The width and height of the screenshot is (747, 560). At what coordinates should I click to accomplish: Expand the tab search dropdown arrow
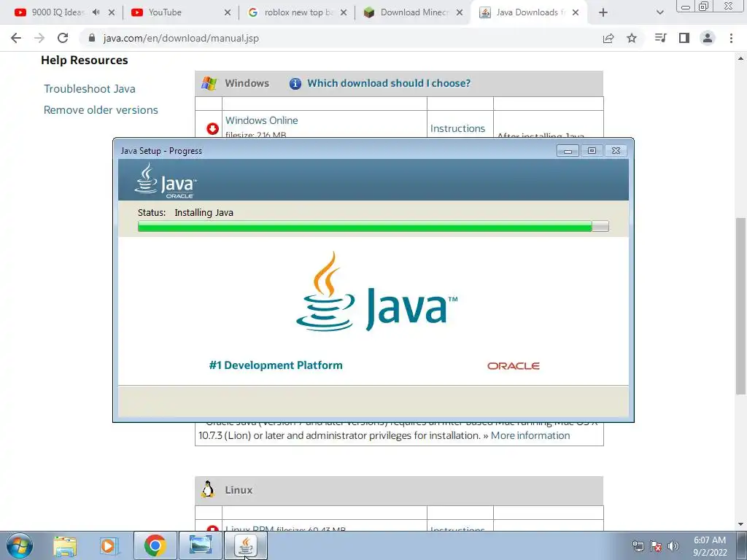(659, 13)
